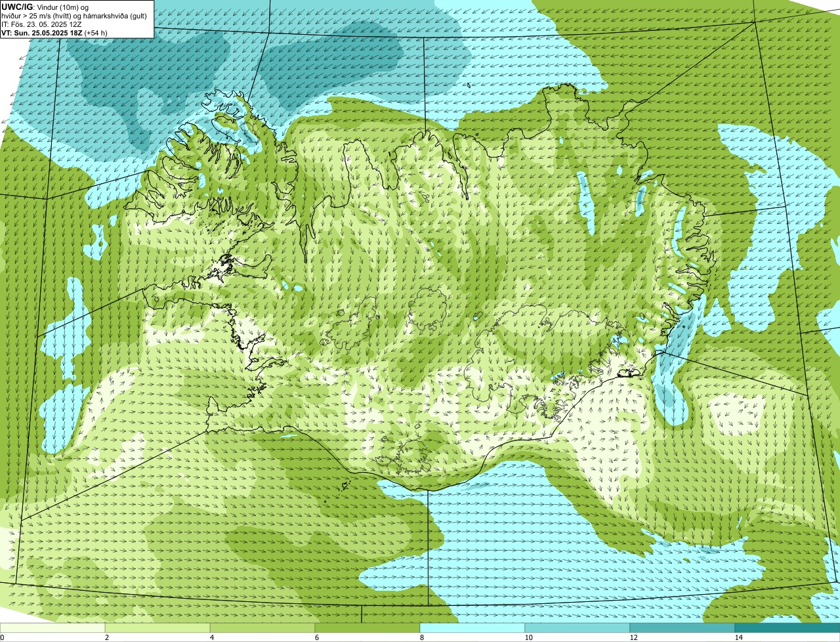
Task: Click the "4" scale tick label
Action: pyautogui.click(x=211, y=637)
